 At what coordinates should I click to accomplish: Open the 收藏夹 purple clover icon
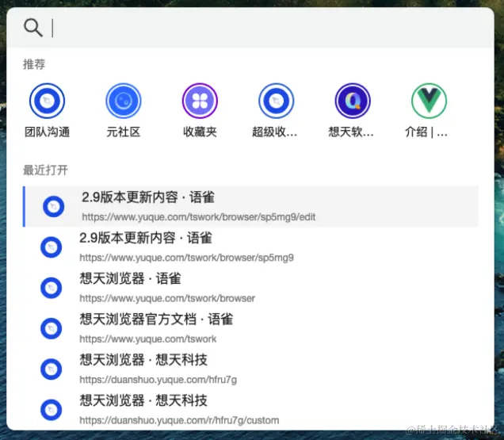click(x=200, y=101)
